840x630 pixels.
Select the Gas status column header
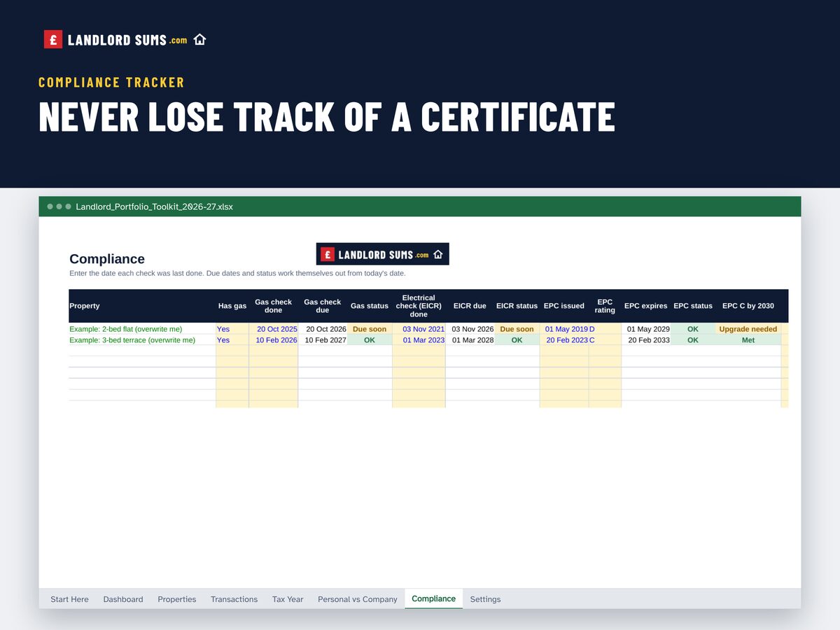[370, 306]
